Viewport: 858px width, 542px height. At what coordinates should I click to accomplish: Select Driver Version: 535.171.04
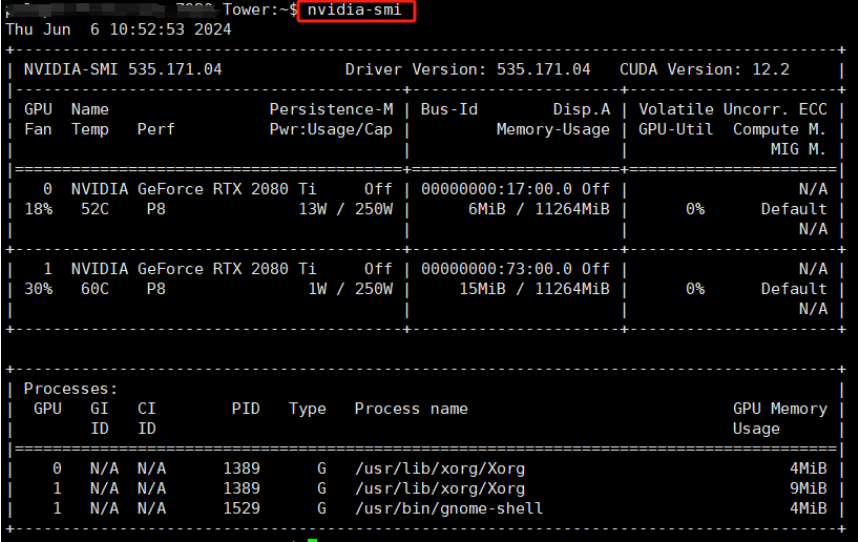click(x=467, y=69)
